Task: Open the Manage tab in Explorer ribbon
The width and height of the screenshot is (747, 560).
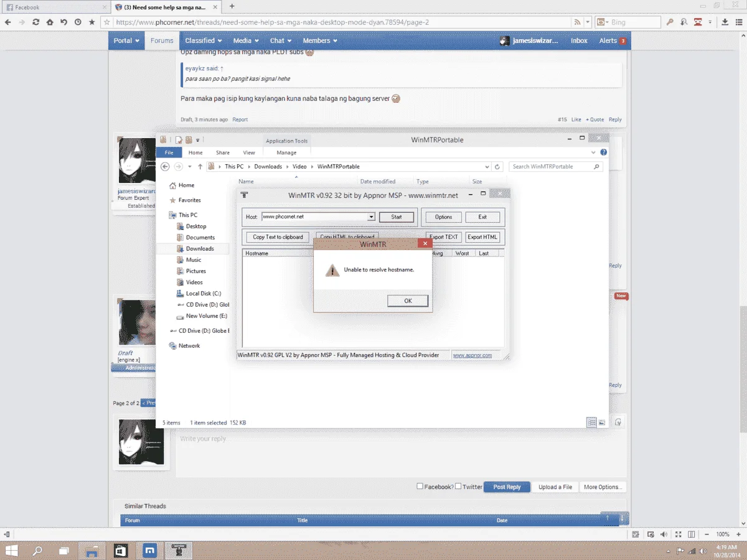Action: [286, 152]
